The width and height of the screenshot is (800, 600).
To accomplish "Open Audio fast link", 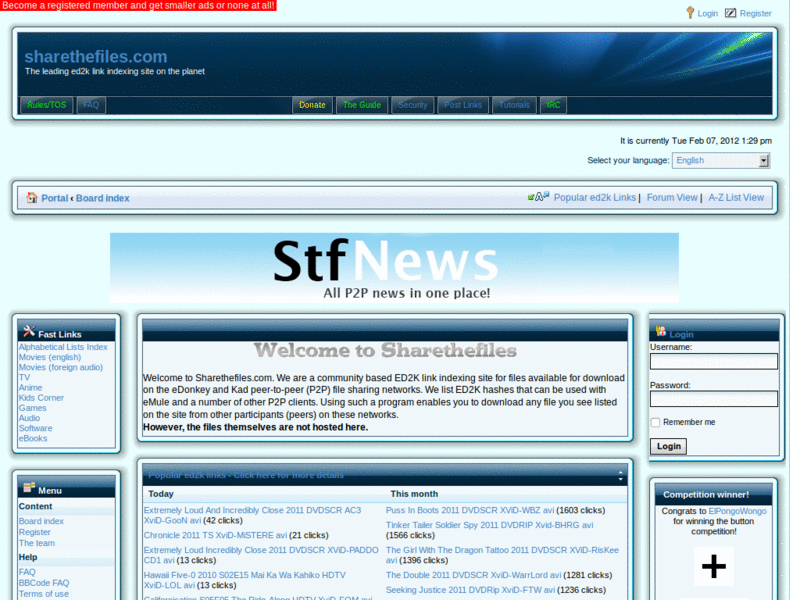I will point(29,418).
